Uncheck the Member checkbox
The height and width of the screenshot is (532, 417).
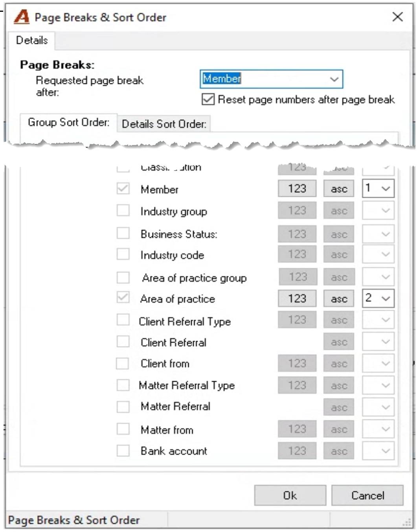point(123,189)
